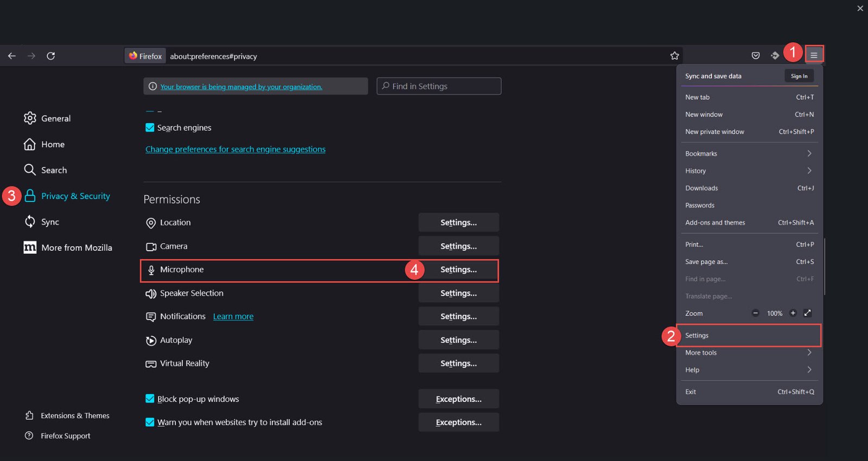Viewport: 868px width, 461px height.
Task: Disable Block pop-up windows checkbox
Action: point(150,399)
